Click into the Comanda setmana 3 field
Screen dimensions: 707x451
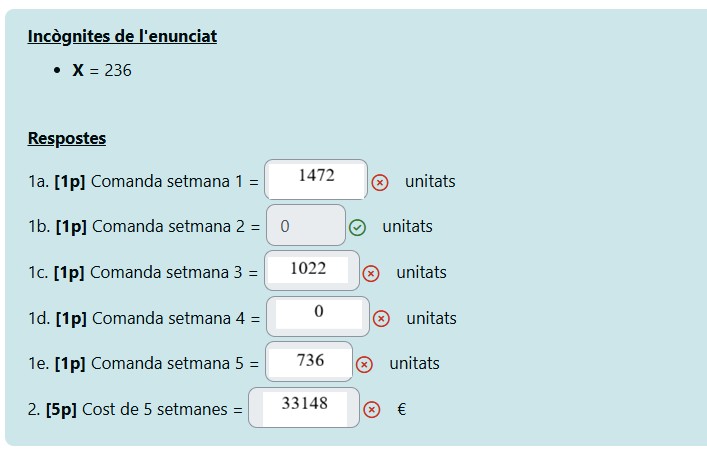pyautogui.click(x=311, y=271)
